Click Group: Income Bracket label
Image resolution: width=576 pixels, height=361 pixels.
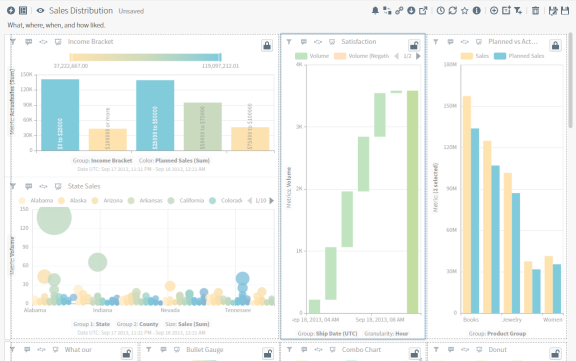click(x=102, y=160)
